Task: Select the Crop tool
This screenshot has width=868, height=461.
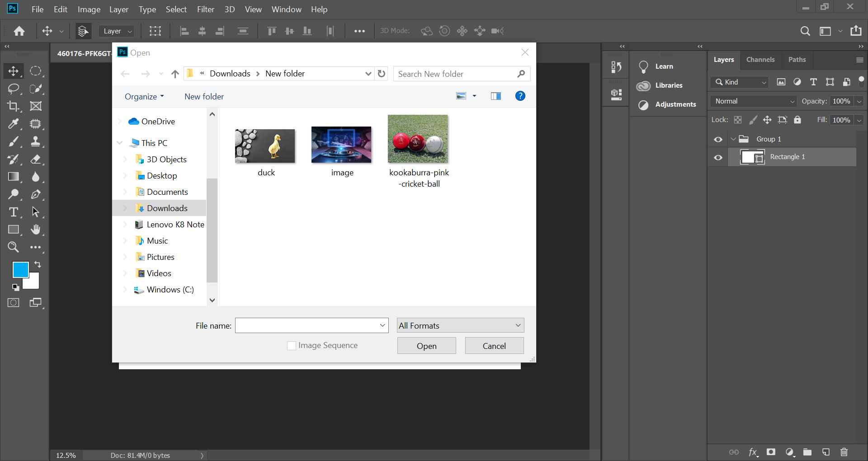Action: [x=13, y=106]
